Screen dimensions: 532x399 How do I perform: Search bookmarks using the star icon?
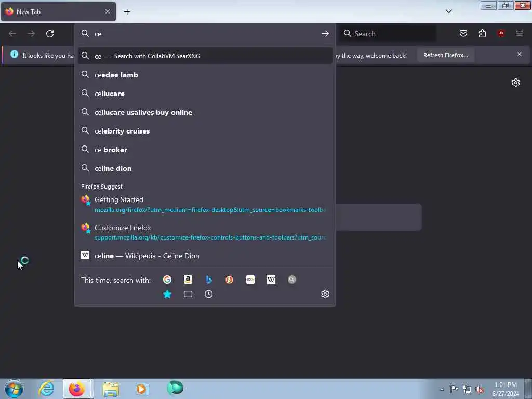click(167, 294)
